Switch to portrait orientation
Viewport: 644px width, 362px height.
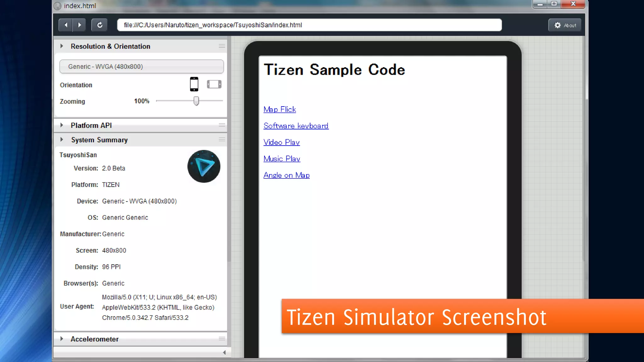point(194,84)
